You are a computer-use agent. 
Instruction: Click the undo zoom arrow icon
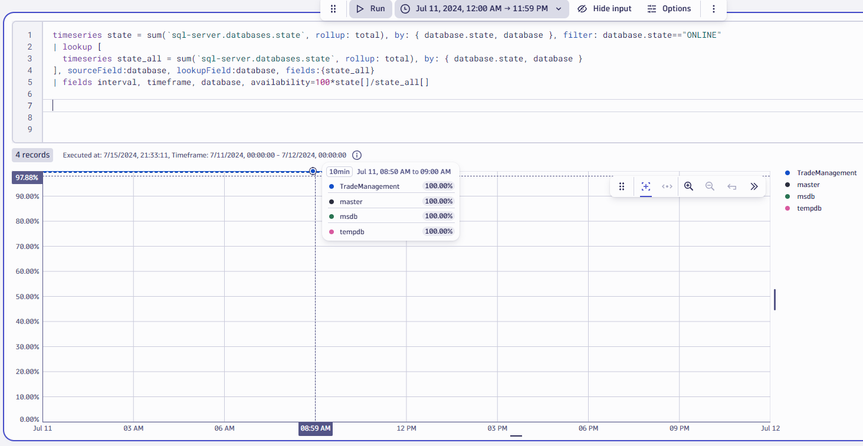[x=732, y=187]
